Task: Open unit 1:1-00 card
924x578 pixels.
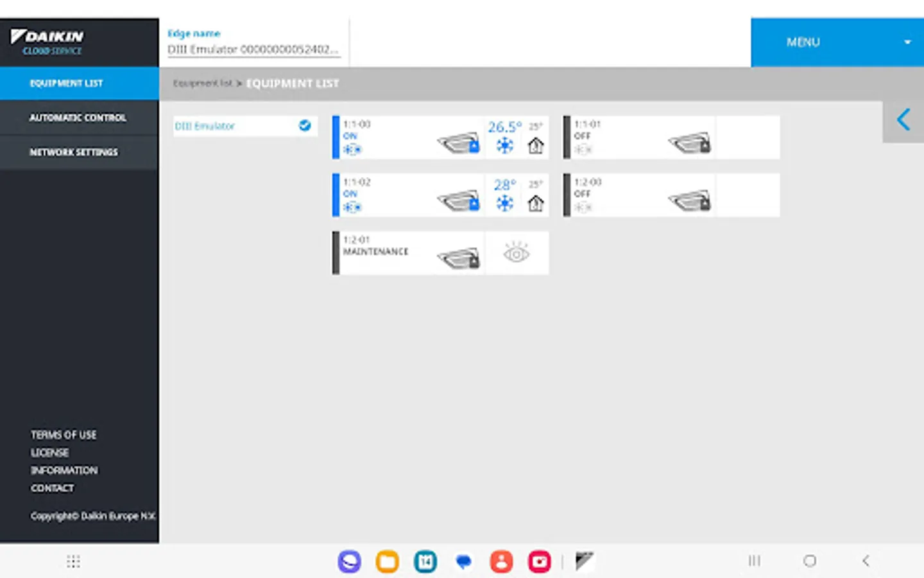Action: (x=440, y=137)
